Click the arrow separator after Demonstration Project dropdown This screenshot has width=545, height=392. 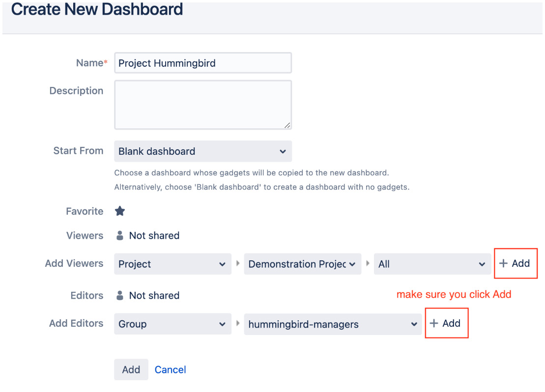pos(368,263)
